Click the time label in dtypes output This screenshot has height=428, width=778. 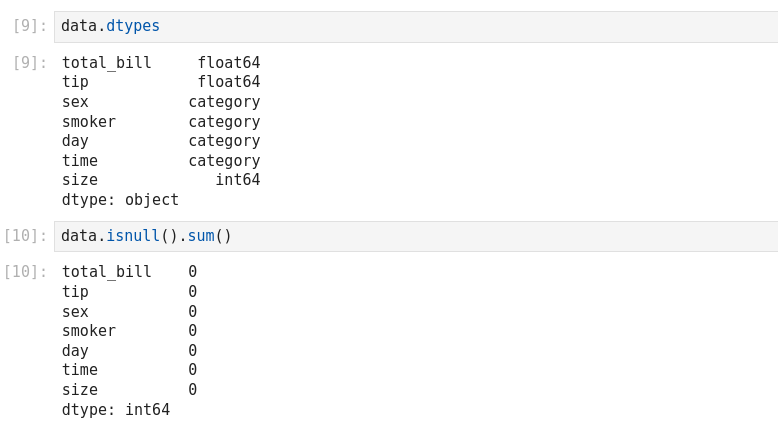(80, 161)
